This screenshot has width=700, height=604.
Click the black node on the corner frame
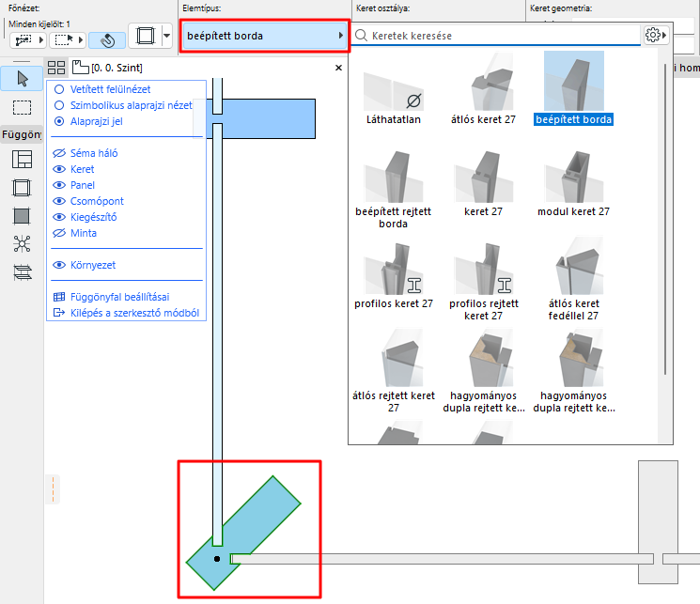217,559
